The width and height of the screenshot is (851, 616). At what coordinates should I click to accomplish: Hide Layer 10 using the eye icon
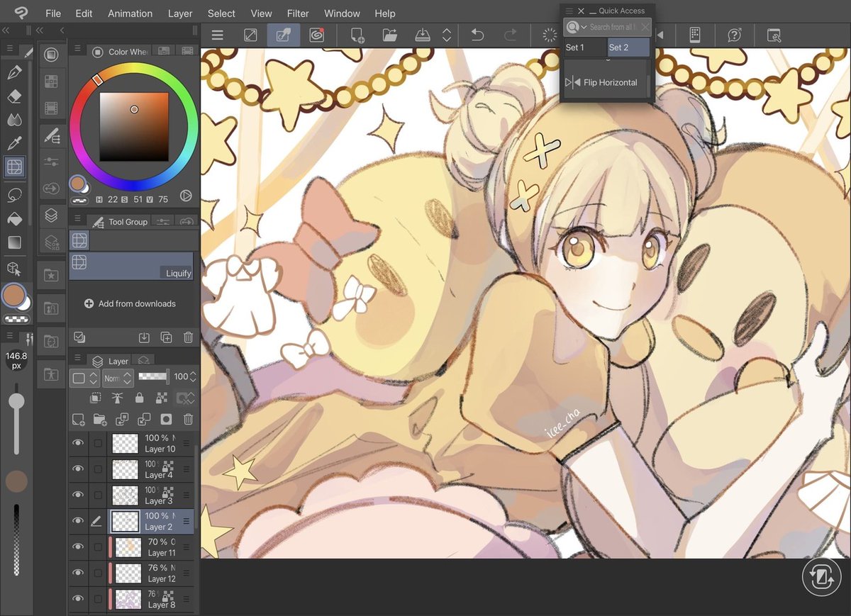tap(78, 443)
